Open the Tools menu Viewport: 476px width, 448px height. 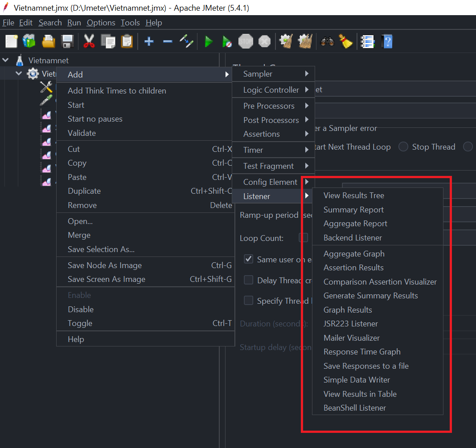(130, 23)
